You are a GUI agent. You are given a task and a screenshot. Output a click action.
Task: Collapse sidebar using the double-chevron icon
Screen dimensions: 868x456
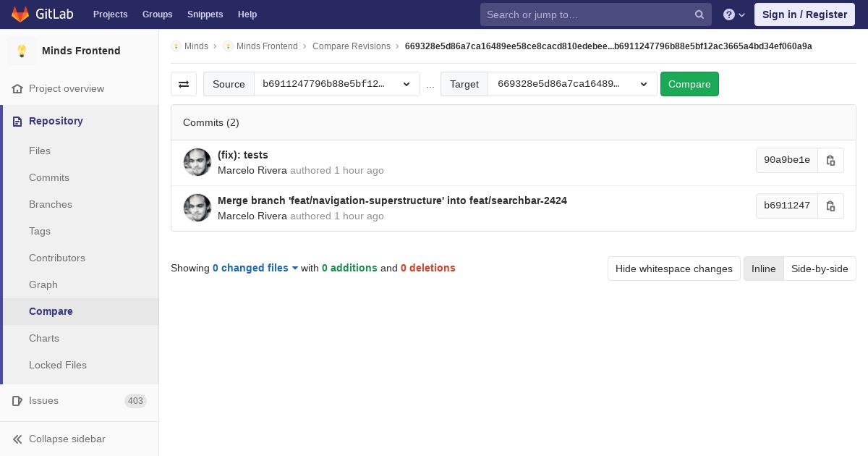(x=17, y=439)
